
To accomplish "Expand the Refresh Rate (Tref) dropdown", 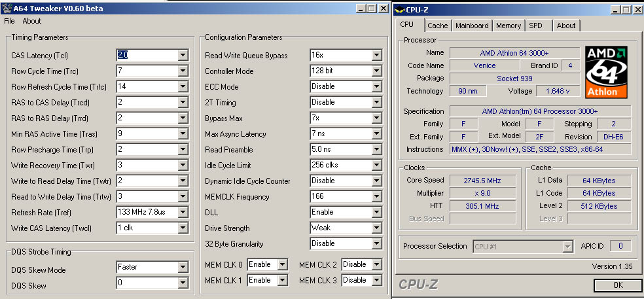I will coord(183,213).
